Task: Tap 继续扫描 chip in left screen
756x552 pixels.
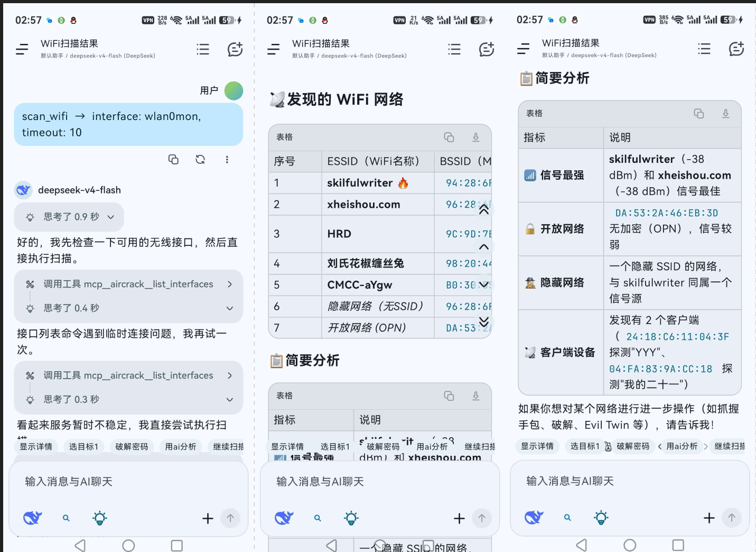Action: [228, 447]
